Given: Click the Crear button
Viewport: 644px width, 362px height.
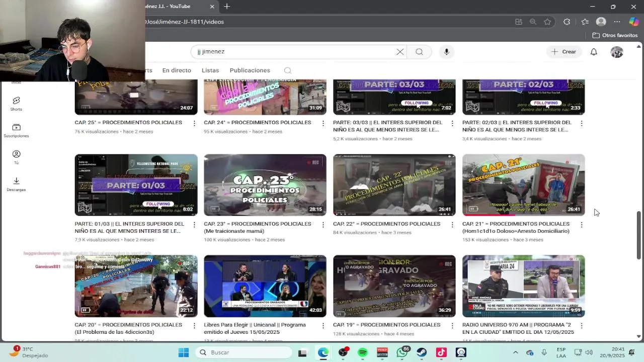Looking at the screenshot, I should click(x=563, y=52).
